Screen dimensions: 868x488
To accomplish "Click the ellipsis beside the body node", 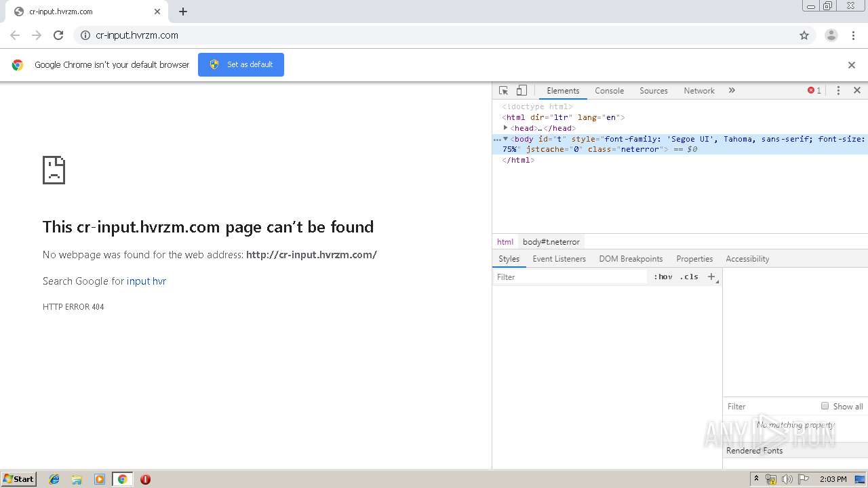I will (x=497, y=139).
